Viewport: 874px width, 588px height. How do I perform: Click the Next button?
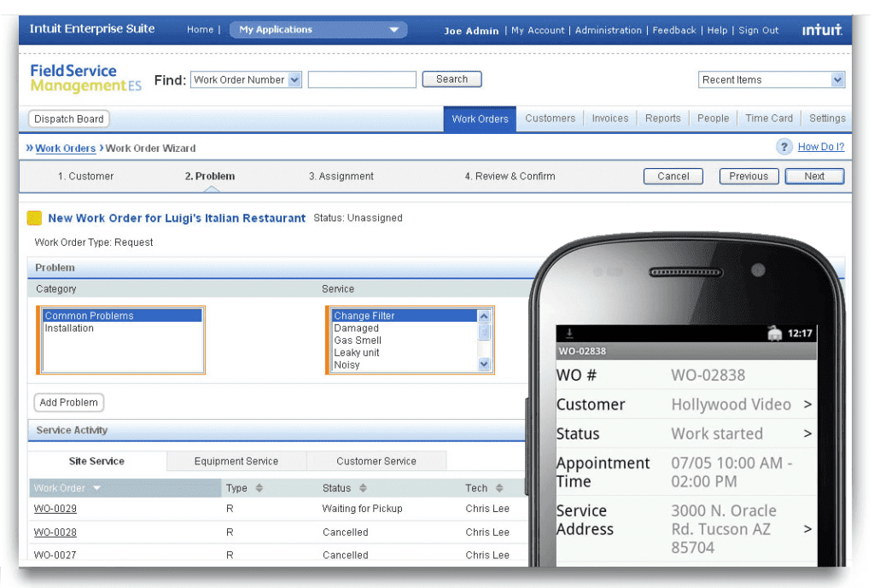814,176
